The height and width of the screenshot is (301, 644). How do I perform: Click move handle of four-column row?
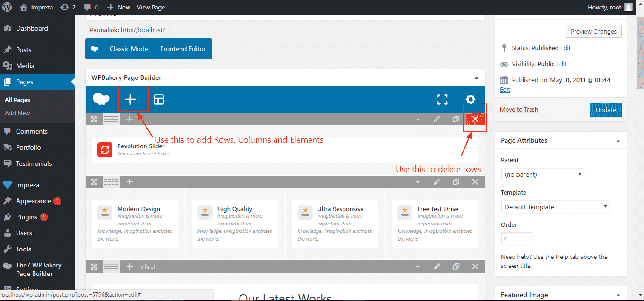pos(94,182)
